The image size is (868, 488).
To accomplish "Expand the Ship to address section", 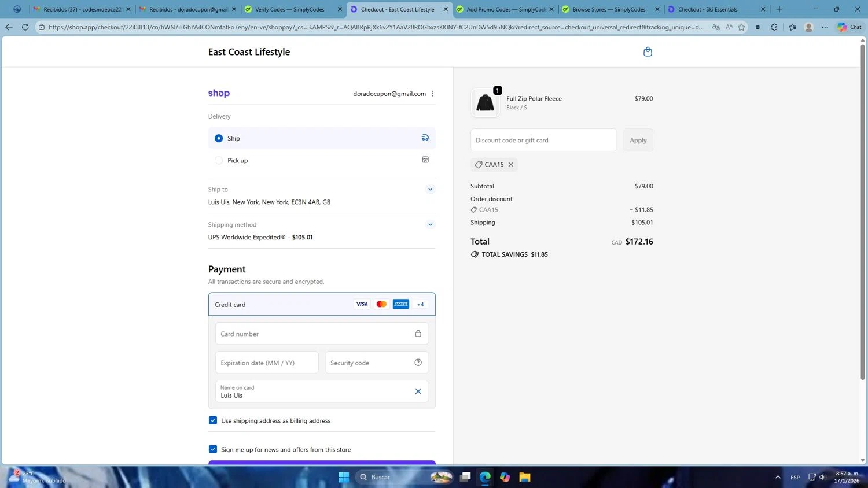I will 430,190.
